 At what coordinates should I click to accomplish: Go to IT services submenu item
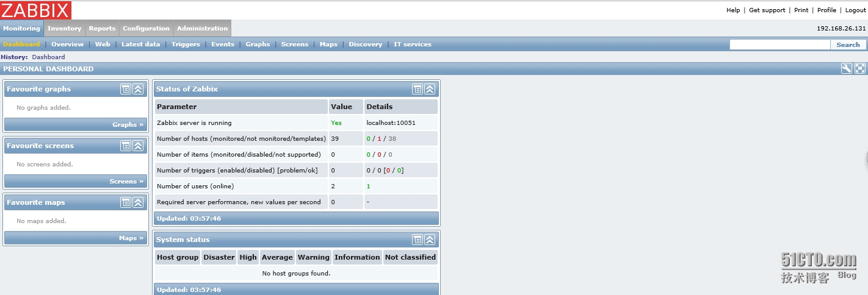tap(413, 44)
